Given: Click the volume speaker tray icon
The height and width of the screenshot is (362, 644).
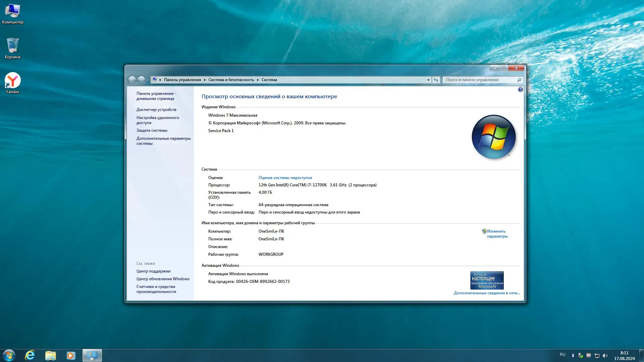Looking at the screenshot, I should point(605,356).
